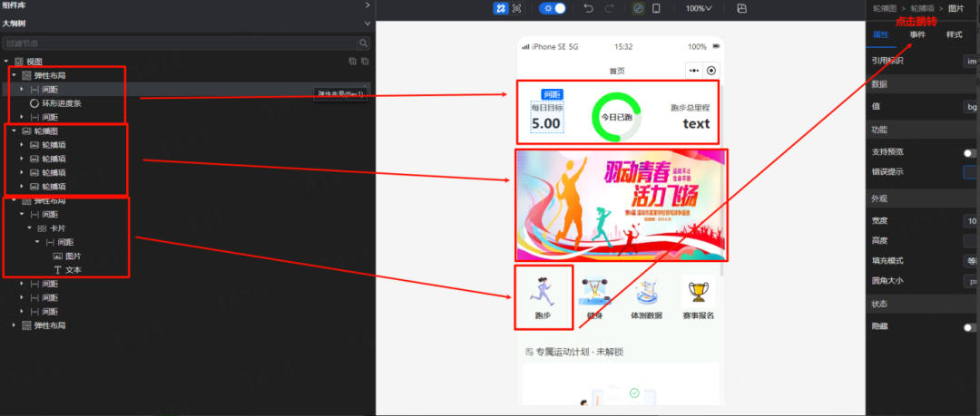Switch to design mode icon in top toolbar
The height and width of the screenshot is (416, 980).
(500, 8)
